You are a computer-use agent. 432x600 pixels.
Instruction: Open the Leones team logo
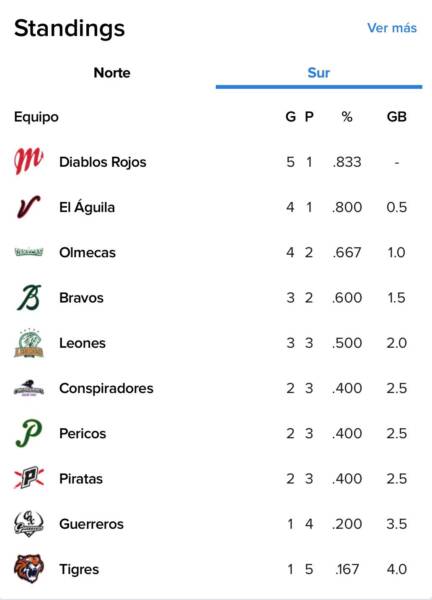coord(29,343)
